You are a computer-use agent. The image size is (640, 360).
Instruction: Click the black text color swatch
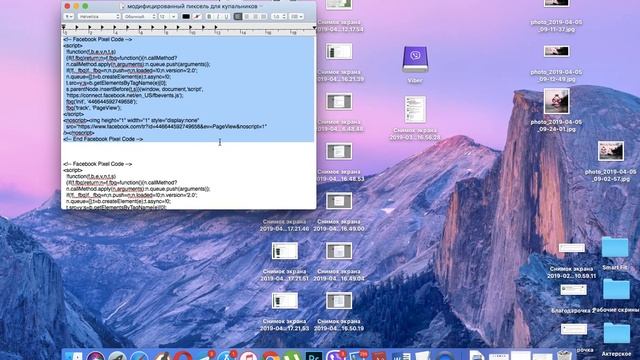[186, 16]
